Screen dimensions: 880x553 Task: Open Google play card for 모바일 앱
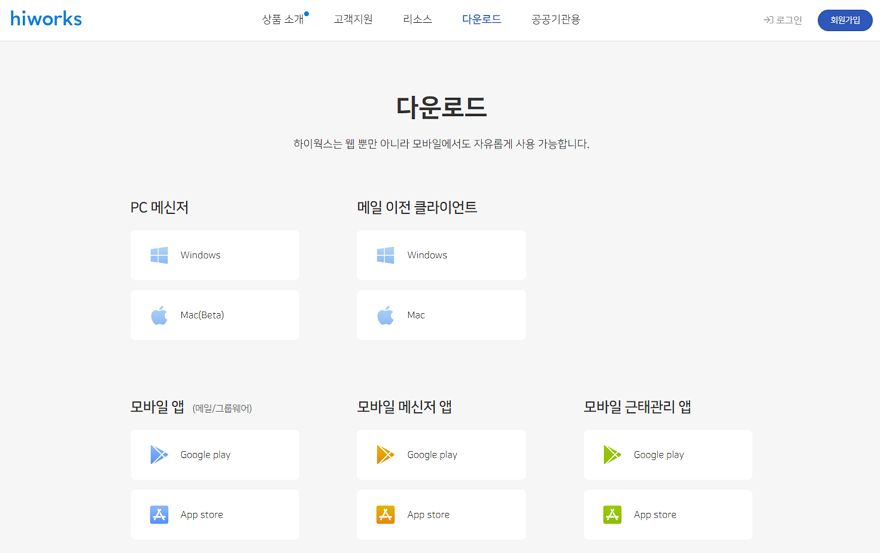pos(215,455)
